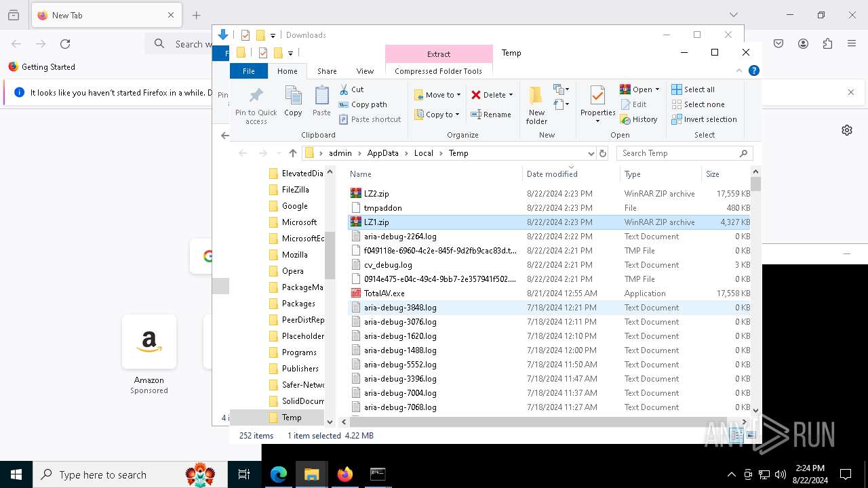Open Explorer Help question mark icon
The height and width of the screenshot is (488, 868).
click(753, 70)
